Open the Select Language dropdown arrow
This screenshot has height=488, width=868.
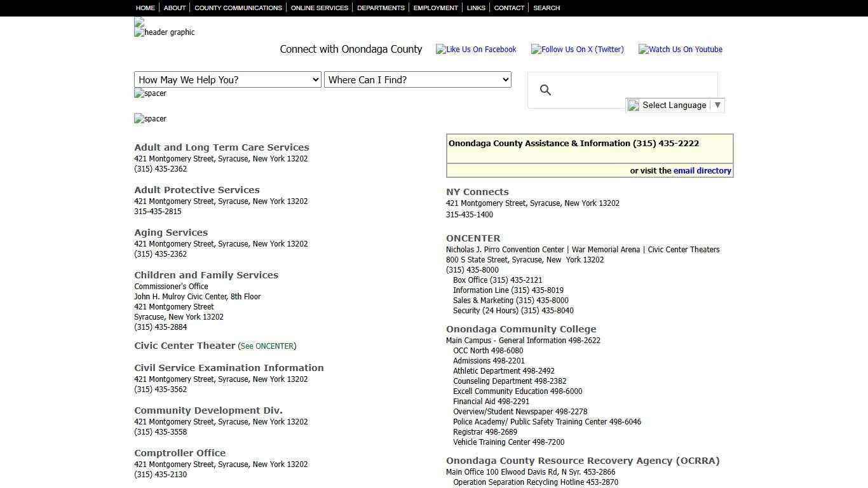click(x=717, y=105)
